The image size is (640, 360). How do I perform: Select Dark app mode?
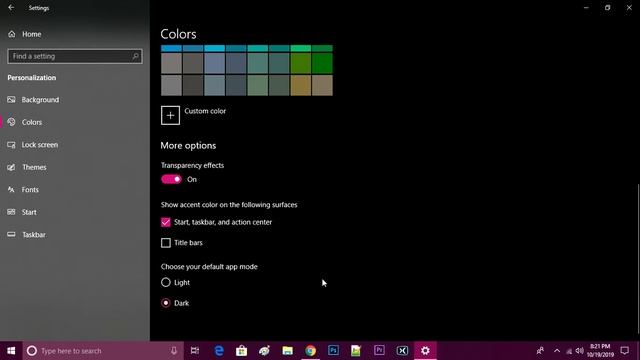point(166,303)
